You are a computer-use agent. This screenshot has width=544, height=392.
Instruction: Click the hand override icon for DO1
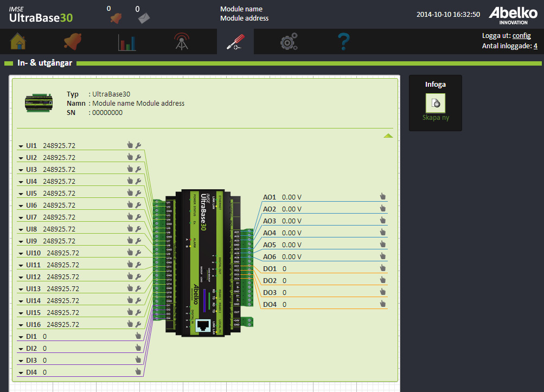383,268
